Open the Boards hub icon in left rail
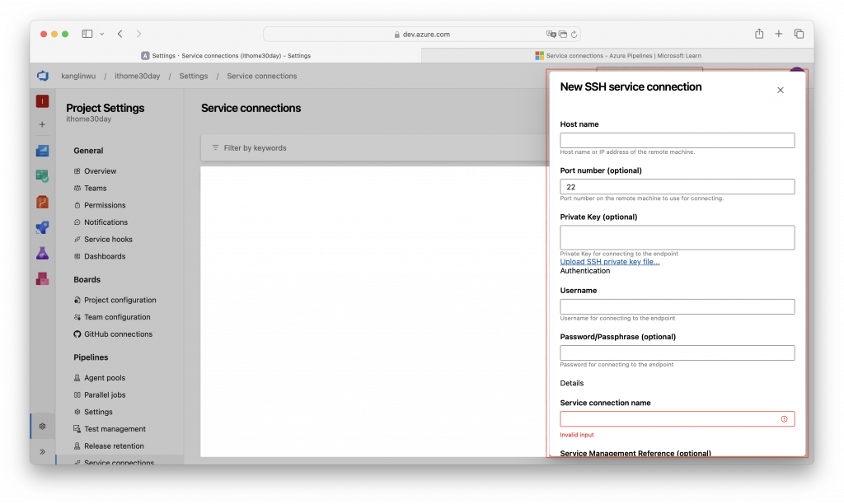This screenshot has height=504, width=844. pos(43,176)
